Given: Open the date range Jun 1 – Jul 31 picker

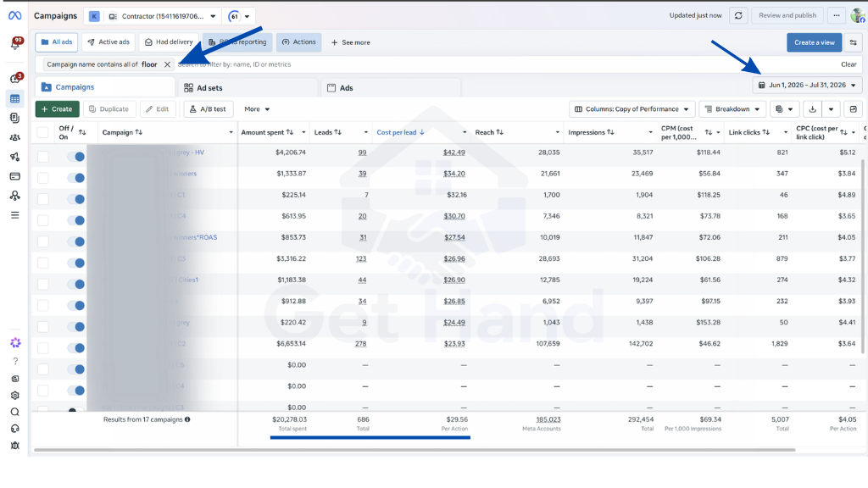Looking at the screenshot, I should coord(807,86).
